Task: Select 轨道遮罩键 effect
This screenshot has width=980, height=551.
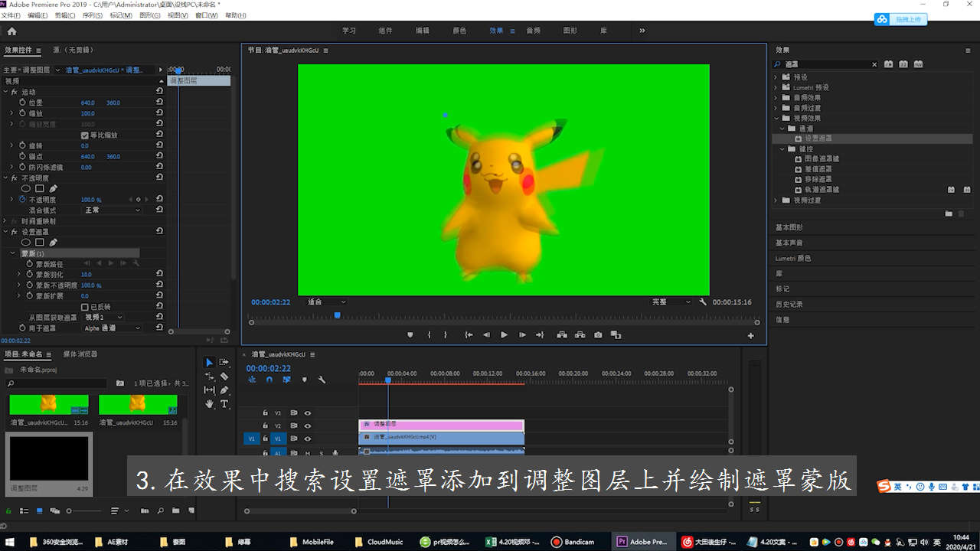Action: coord(822,189)
